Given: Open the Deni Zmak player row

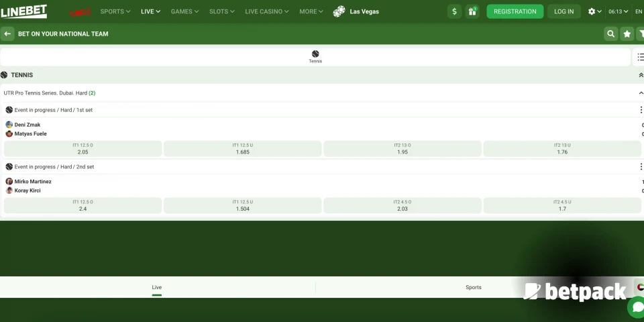Looking at the screenshot, I should pyautogui.click(x=23, y=125).
